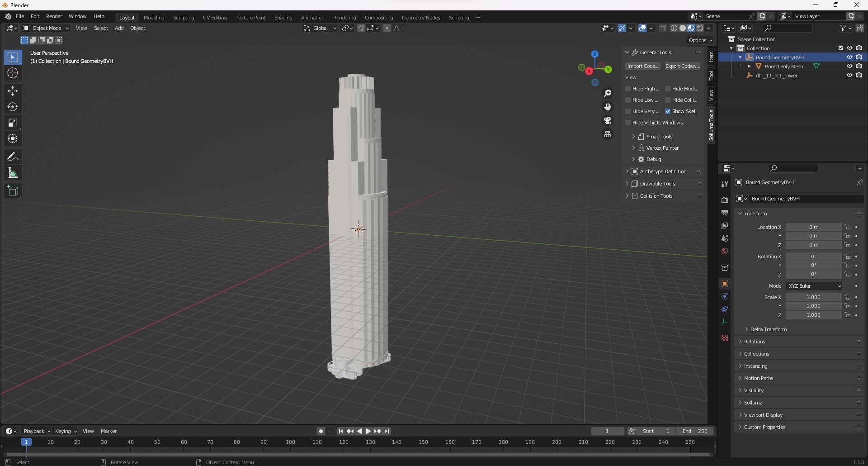The width and height of the screenshot is (868, 466).
Task: Click the Export Codew... button
Action: [683, 66]
